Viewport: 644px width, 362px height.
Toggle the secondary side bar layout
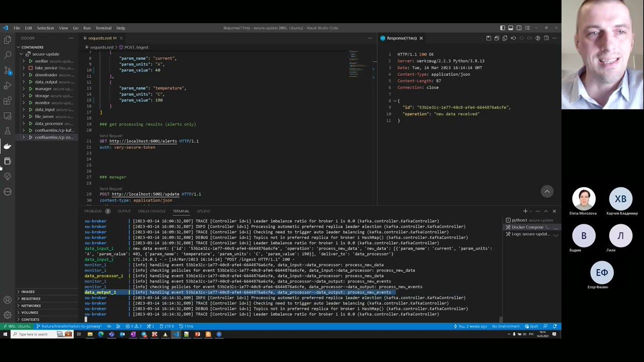pos(519,28)
